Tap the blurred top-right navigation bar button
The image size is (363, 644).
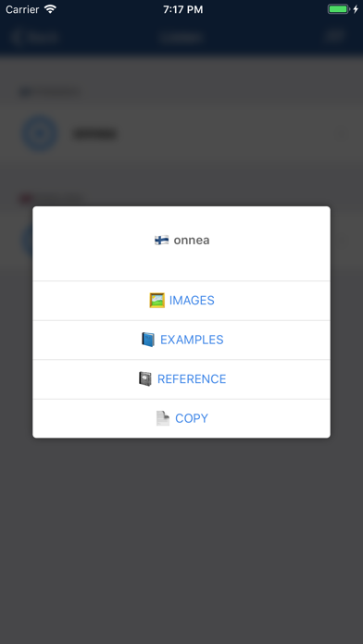tap(335, 36)
